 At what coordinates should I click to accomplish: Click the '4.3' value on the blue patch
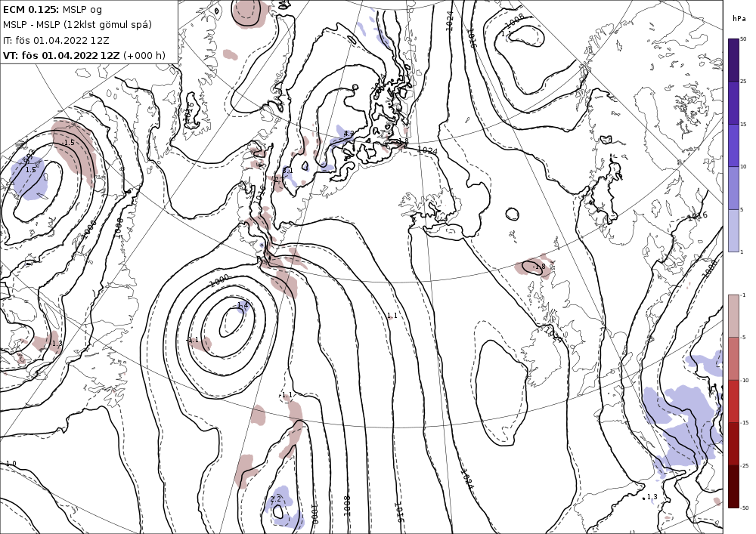pyautogui.click(x=349, y=134)
